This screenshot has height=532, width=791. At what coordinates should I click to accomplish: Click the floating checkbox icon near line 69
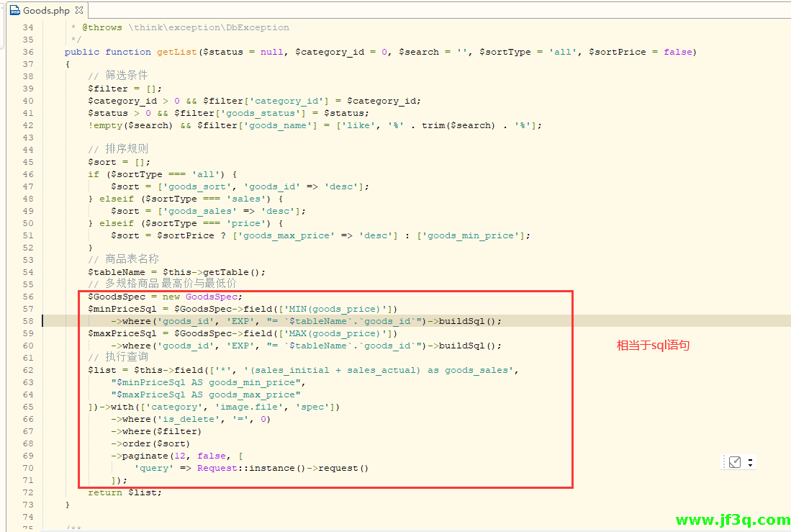[734, 462]
